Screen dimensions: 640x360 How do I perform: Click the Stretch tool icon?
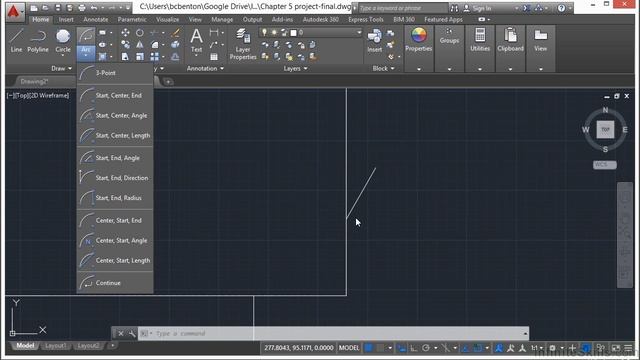125,57
